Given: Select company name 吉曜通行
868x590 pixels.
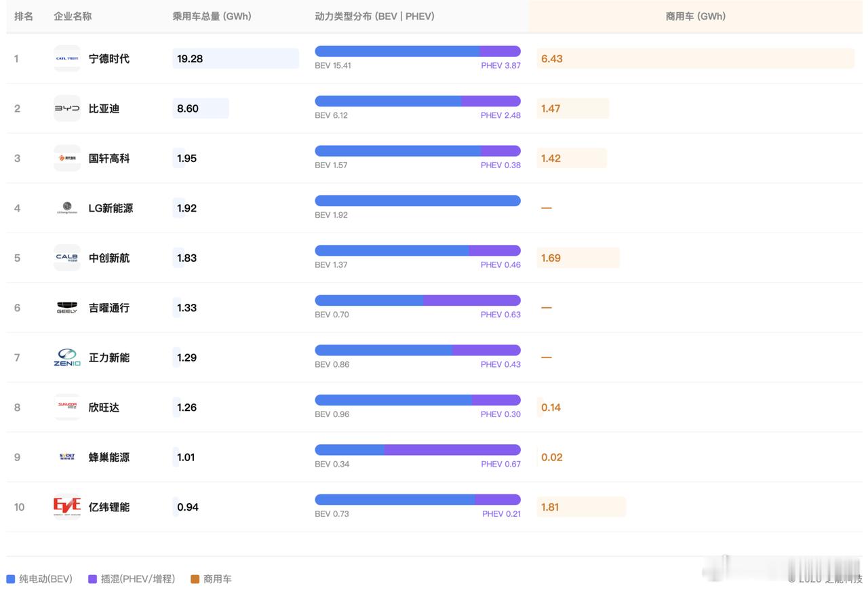Looking at the screenshot, I should pyautogui.click(x=109, y=308).
